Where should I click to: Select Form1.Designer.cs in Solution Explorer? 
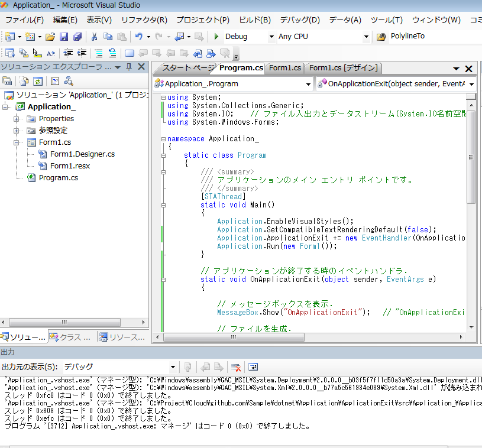coord(82,154)
